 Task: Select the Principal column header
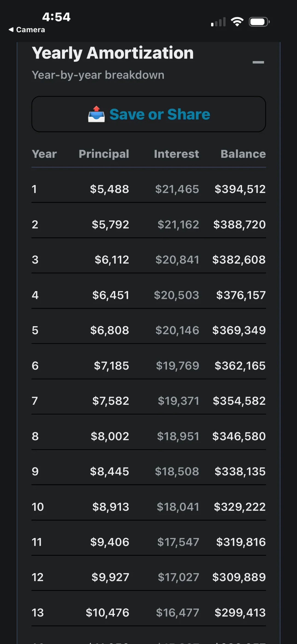click(x=104, y=154)
